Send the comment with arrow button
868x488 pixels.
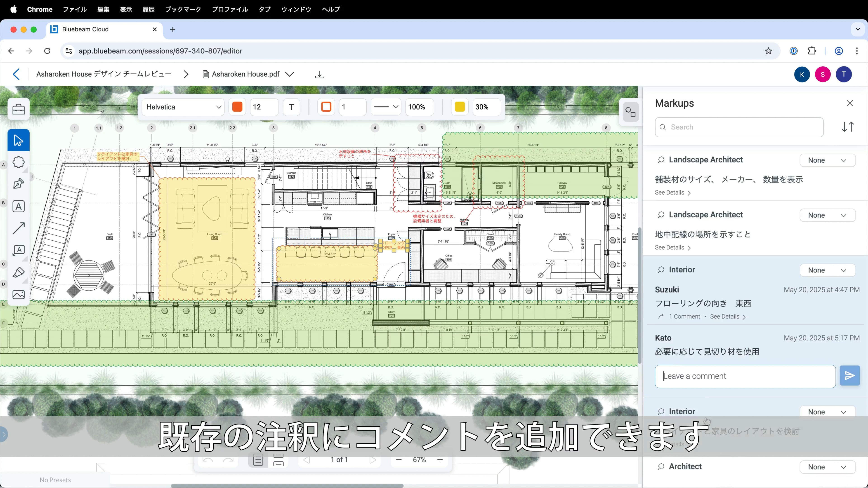849,375
